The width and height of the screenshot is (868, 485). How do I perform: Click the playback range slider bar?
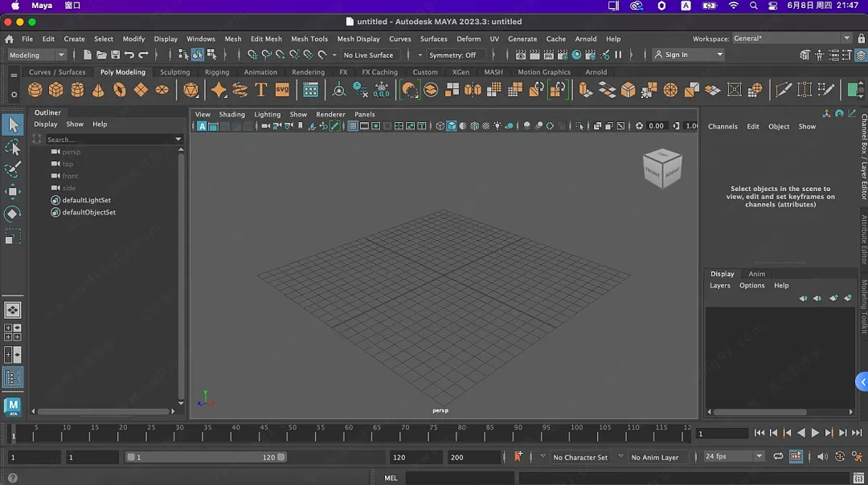(205, 457)
